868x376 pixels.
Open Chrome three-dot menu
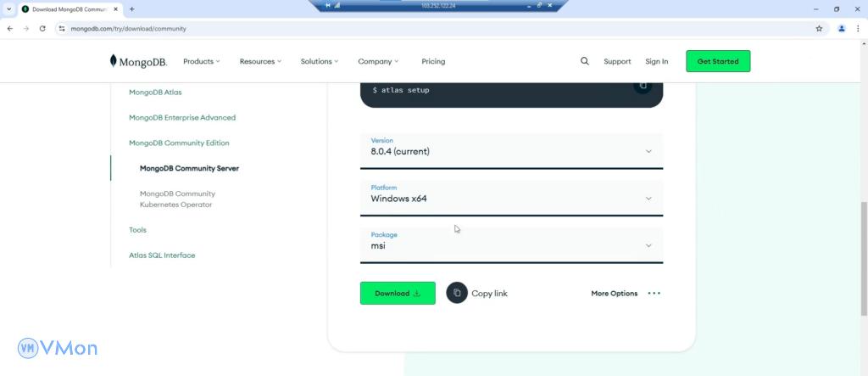point(858,28)
